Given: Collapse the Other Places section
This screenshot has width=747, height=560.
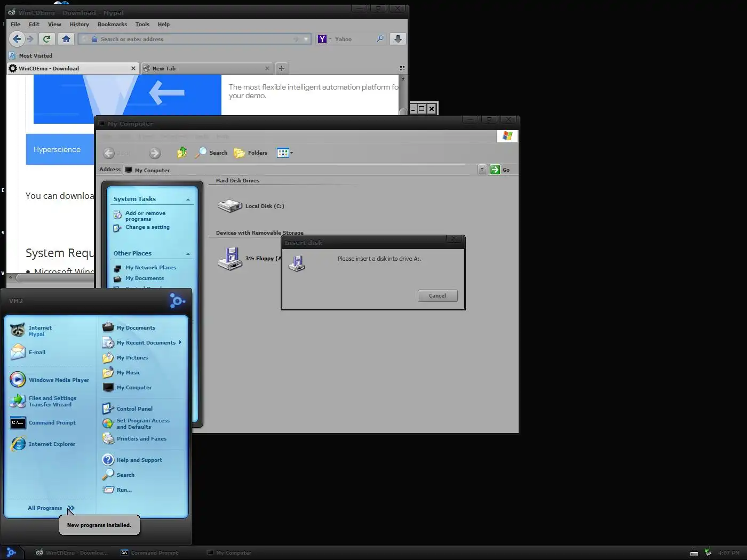Looking at the screenshot, I should (x=188, y=254).
